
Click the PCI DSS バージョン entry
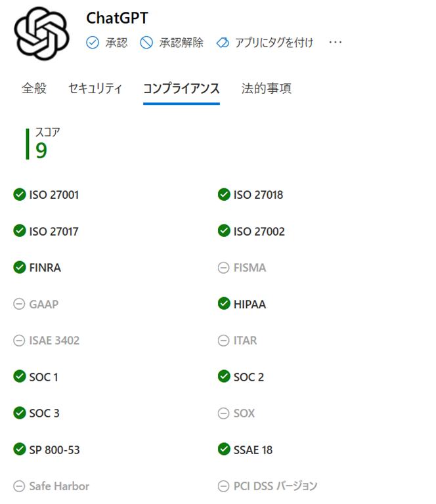coord(275,486)
